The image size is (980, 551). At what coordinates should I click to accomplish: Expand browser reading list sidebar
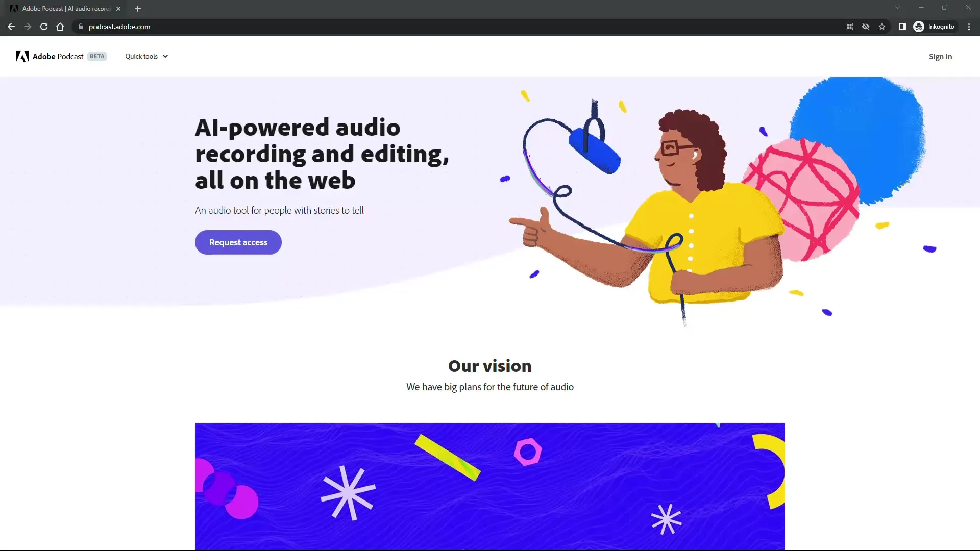point(902,26)
